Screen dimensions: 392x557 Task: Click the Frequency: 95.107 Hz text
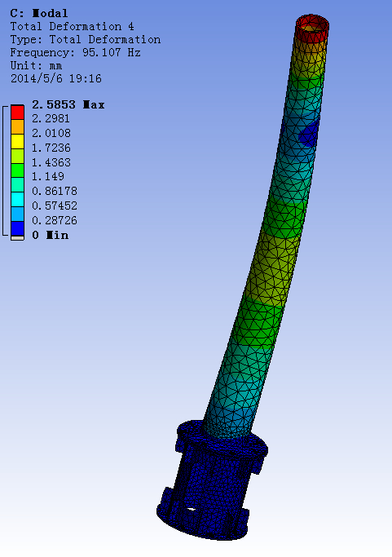(x=75, y=52)
